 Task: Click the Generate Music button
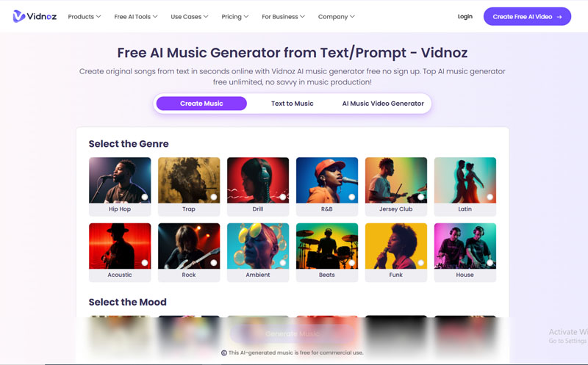tap(292, 333)
